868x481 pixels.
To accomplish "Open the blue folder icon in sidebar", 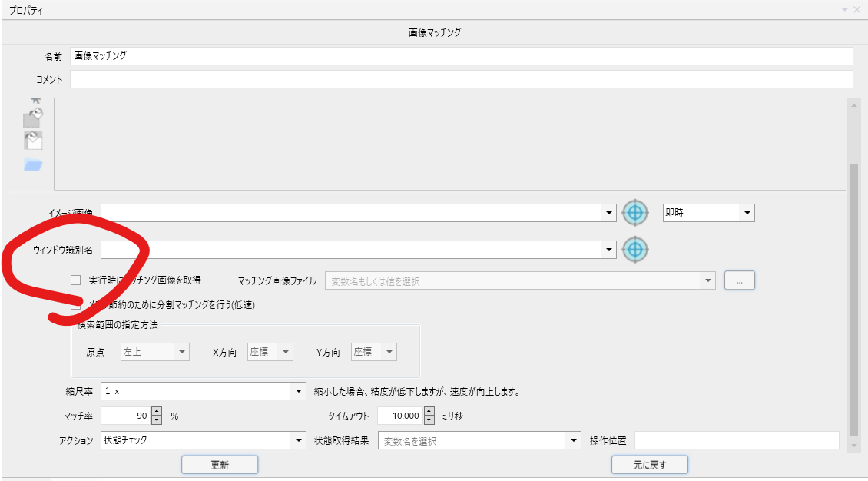I will [x=32, y=163].
